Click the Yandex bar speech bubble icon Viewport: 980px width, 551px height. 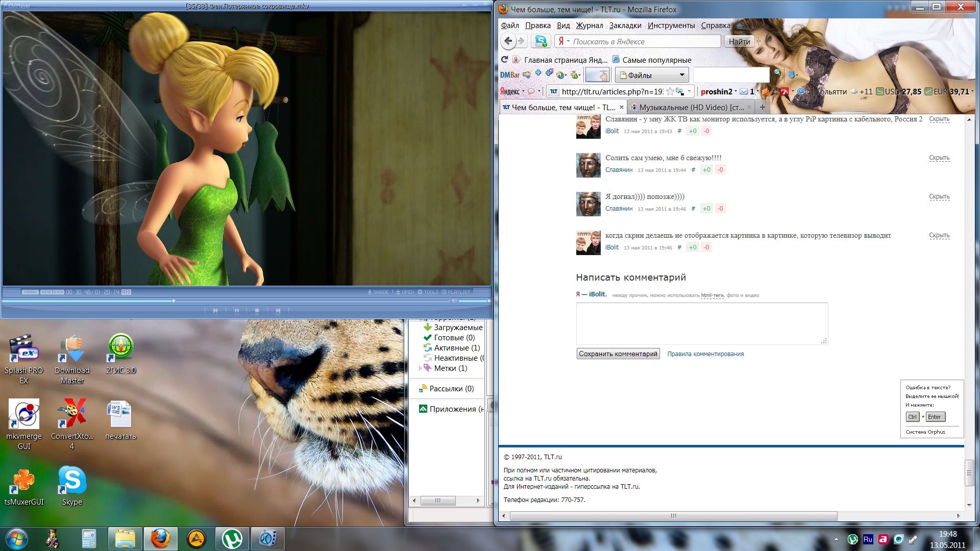coord(531,92)
